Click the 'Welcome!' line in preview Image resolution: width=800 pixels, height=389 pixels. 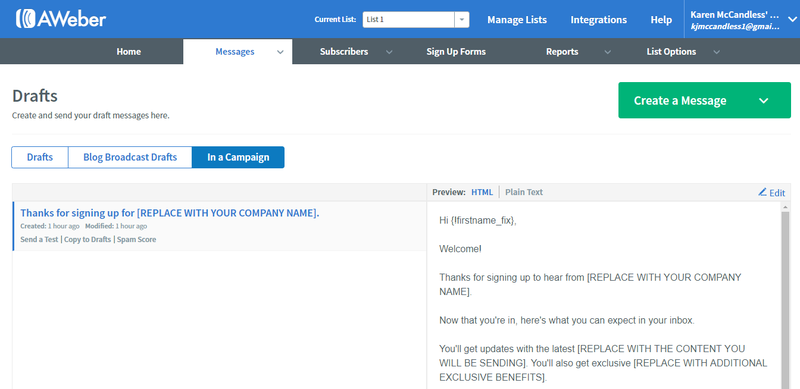pos(460,249)
